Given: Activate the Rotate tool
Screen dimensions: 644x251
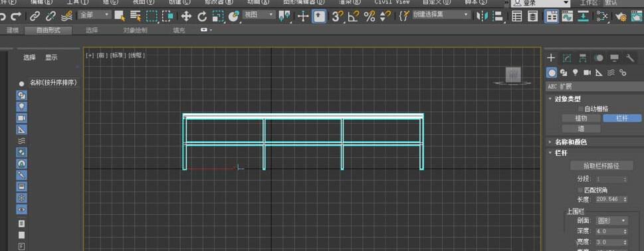Looking at the screenshot, I should click(x=202, y=17).
